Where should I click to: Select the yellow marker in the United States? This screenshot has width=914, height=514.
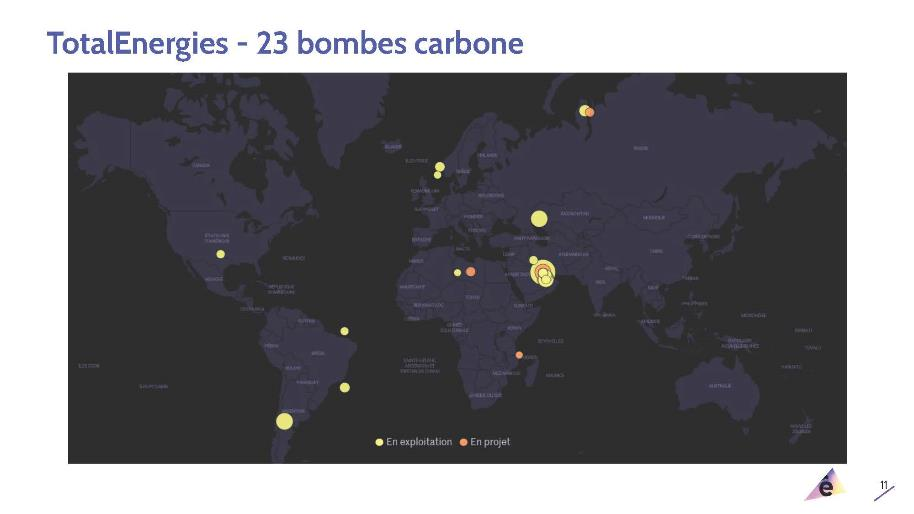pyautogui.click(x=220, y=254)
